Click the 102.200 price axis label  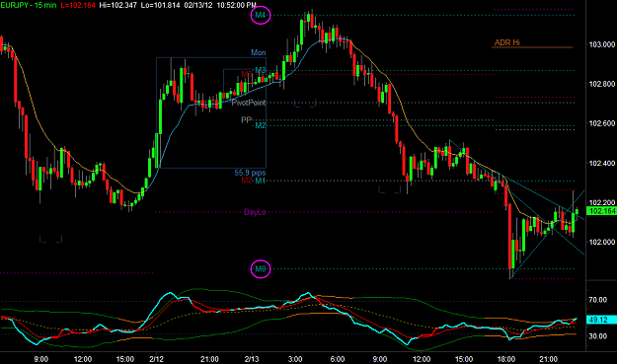click(x=601, y=202)
